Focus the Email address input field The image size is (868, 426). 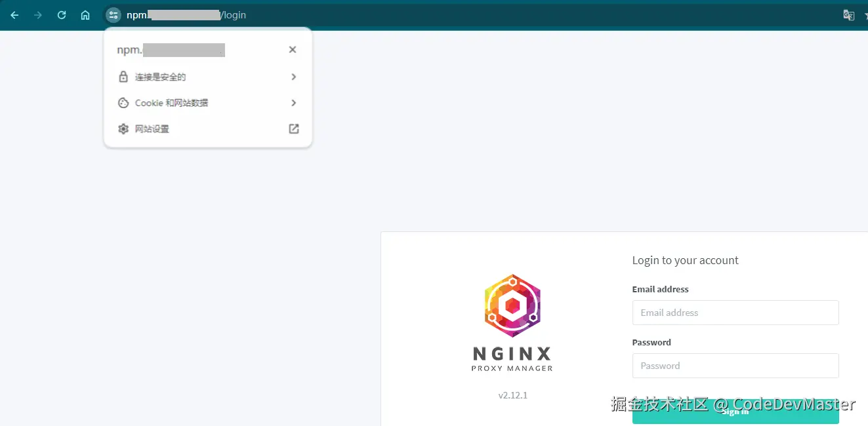click(x=735, y=313)
